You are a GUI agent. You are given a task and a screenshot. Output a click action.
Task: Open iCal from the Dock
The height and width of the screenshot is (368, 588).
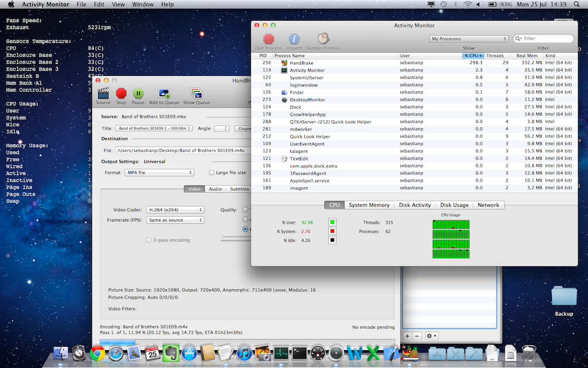(153, 354)
